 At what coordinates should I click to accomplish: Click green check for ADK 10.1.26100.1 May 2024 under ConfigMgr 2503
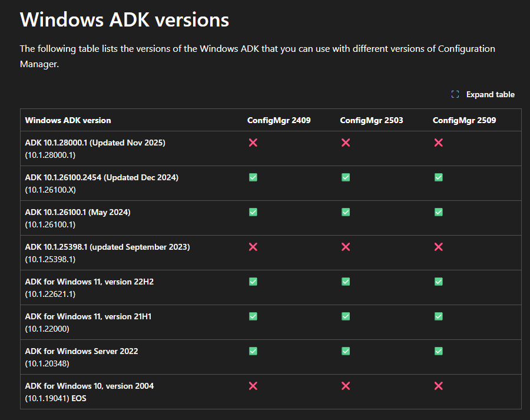[346, 212]
